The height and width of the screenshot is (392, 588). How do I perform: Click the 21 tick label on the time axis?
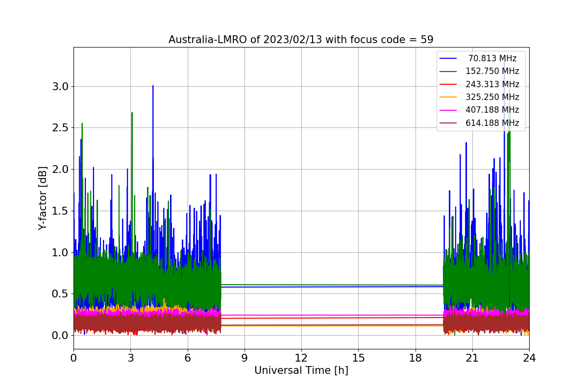coord(472,358)
